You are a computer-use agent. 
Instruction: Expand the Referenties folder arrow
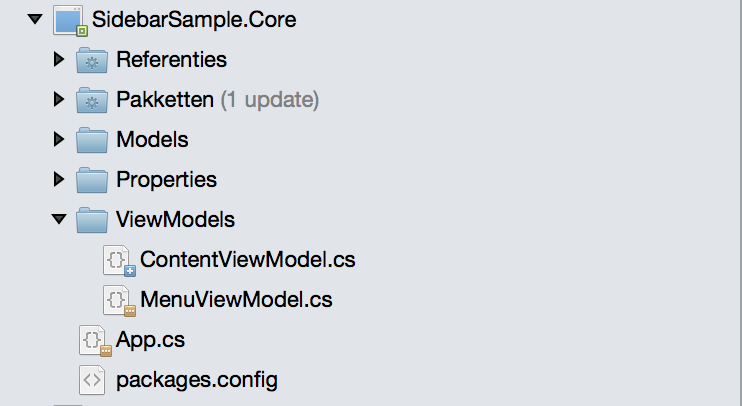pyautogui.click(x=59, y=60)
